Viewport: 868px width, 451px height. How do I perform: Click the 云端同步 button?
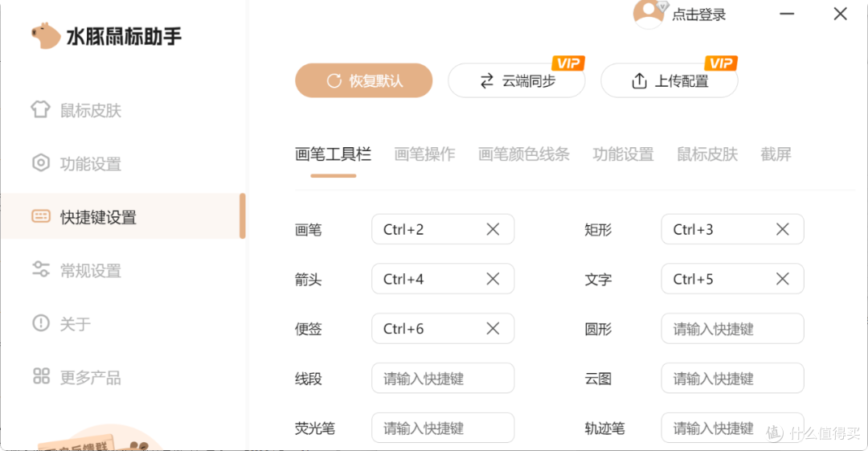point(517,81)
